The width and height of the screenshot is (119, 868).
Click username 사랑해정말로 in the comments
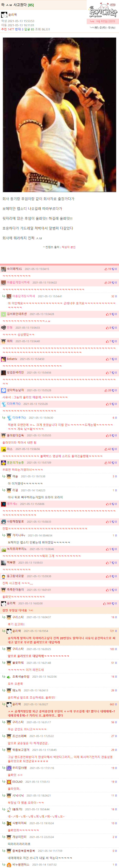click(15, 522)
